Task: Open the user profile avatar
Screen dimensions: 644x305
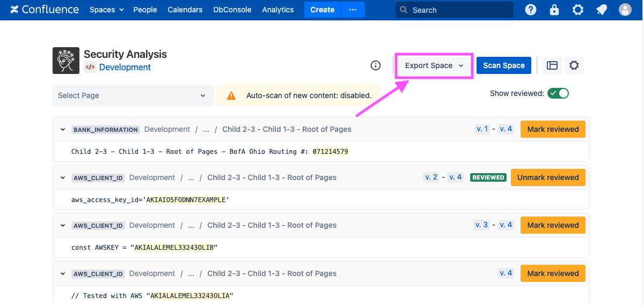Action: (625, 10)
